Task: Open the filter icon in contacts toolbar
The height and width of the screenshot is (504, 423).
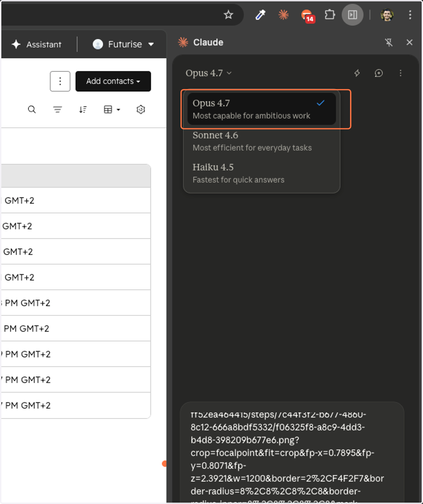Action: click(57, 110)
